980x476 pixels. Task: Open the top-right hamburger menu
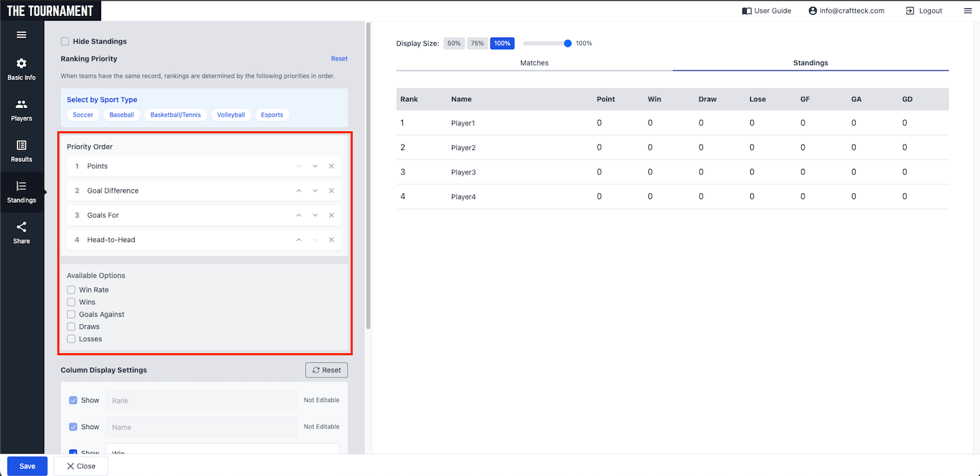[x=967, y=10]
